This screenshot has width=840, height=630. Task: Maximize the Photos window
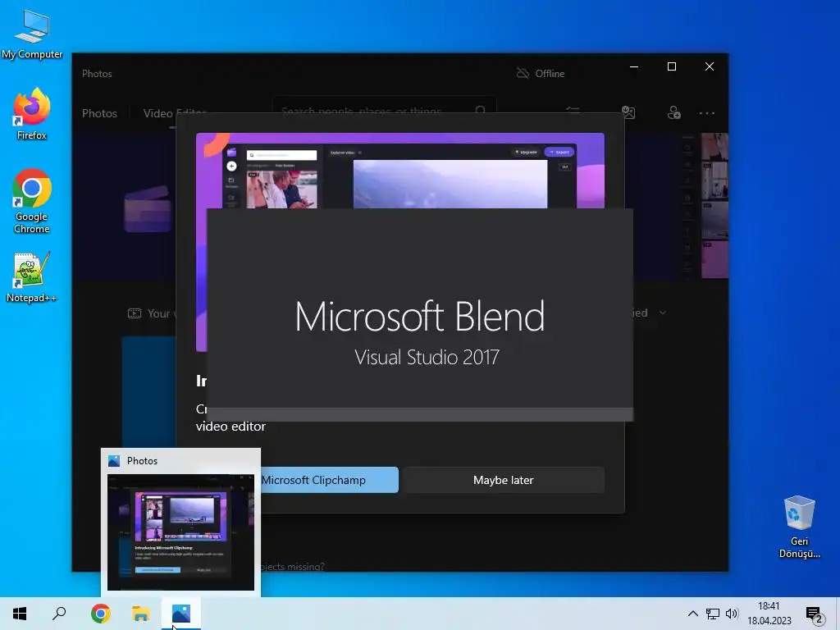tap(671, 66)
